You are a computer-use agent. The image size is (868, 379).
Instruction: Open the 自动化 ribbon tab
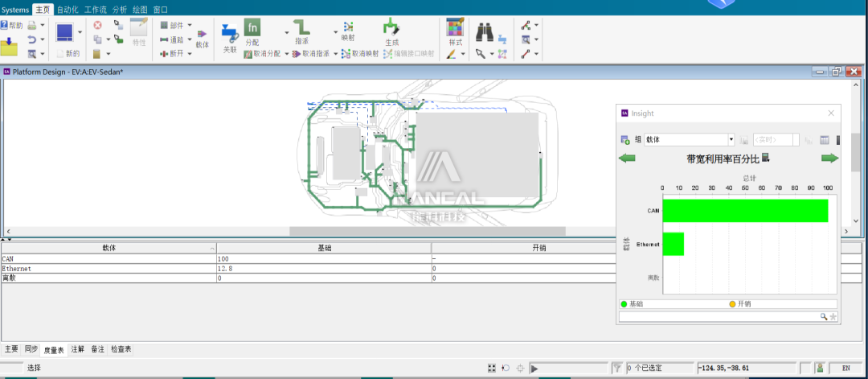(68, 9)
